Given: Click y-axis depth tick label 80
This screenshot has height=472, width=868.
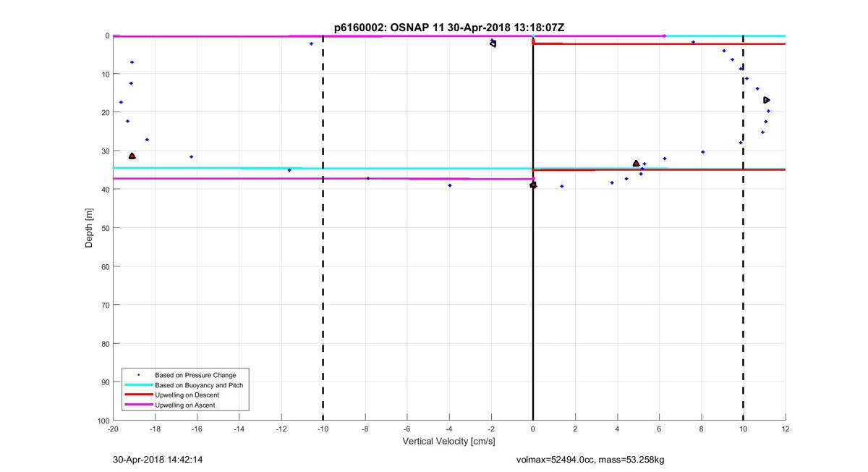Looking at the screenshot, I should (x=104, y=343).
